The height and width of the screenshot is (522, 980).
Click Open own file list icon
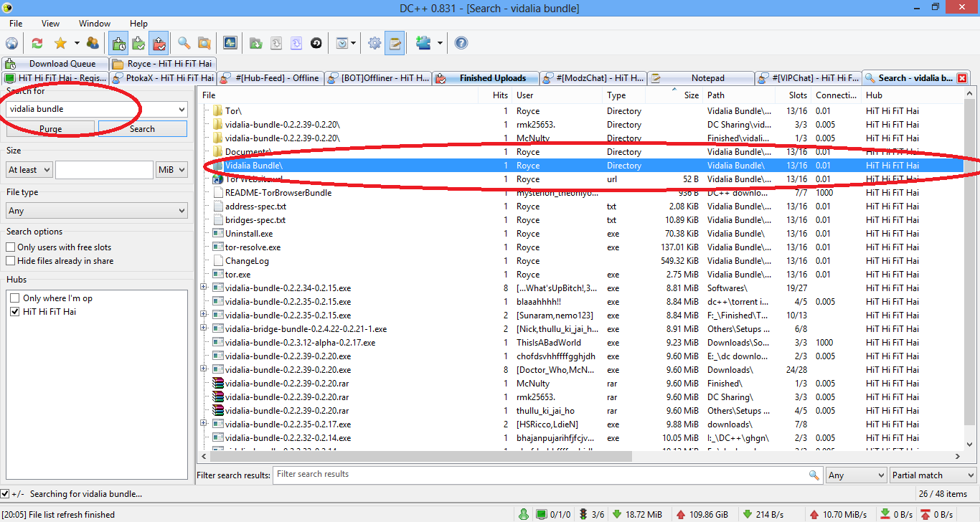pyautogui.click(x=256, y=43)
